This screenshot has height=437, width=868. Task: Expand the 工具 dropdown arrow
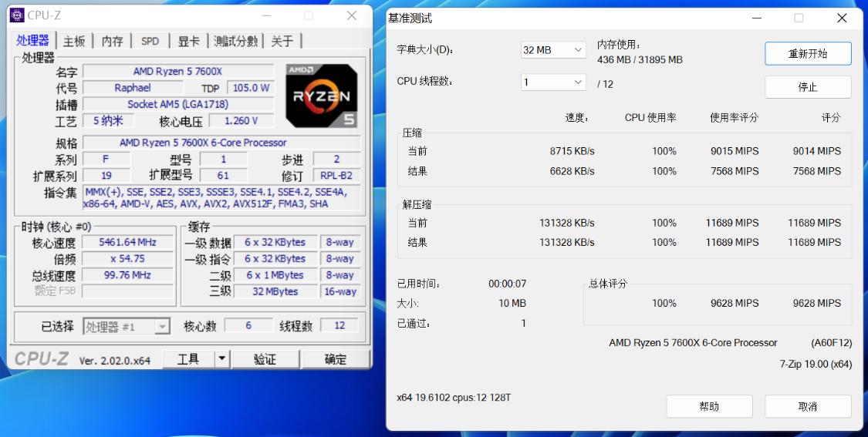[221, 359]
